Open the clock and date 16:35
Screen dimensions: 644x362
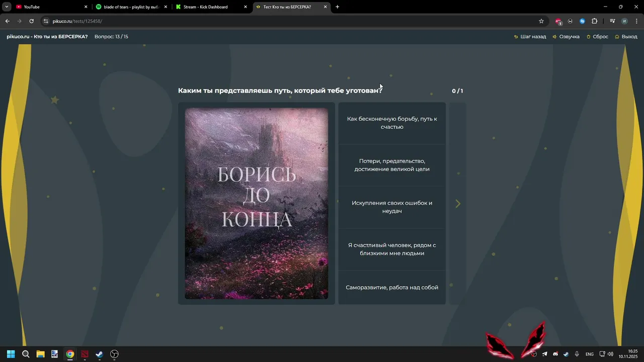628,354
